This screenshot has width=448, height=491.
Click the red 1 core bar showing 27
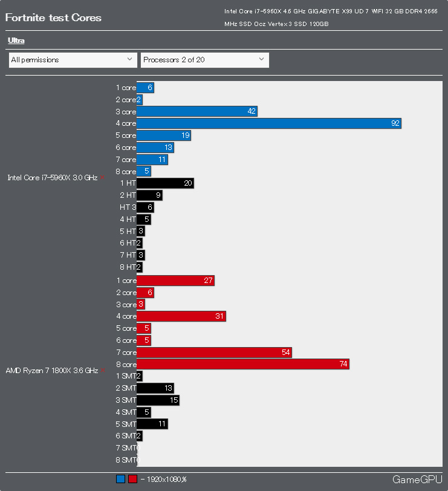[175, 280]
